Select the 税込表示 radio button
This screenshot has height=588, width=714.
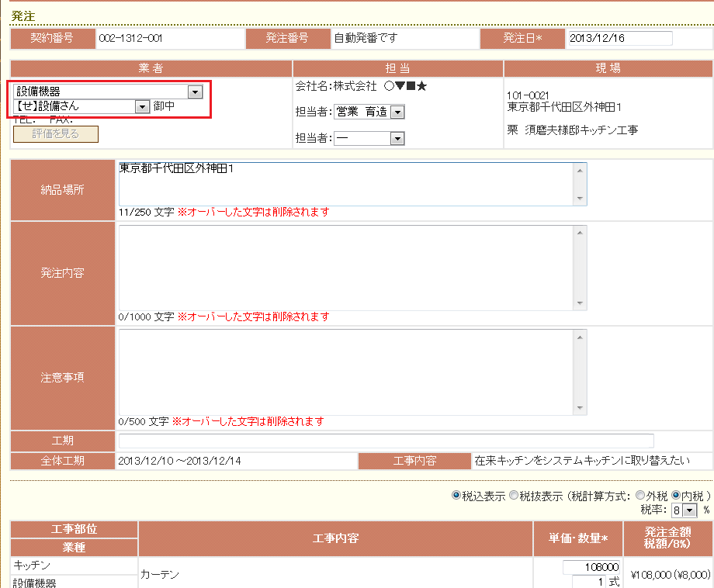[x=456, y=496]
